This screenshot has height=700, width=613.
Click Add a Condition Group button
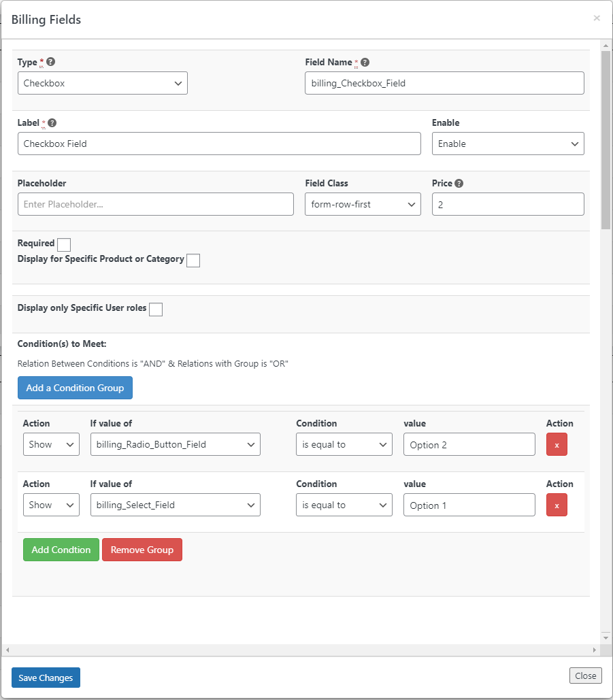(75, 388)
